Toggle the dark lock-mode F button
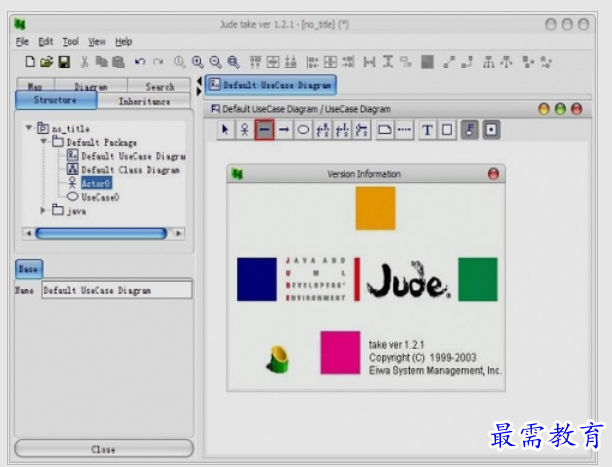This screenshot has width=612, height=467. (x=470, y=130)
